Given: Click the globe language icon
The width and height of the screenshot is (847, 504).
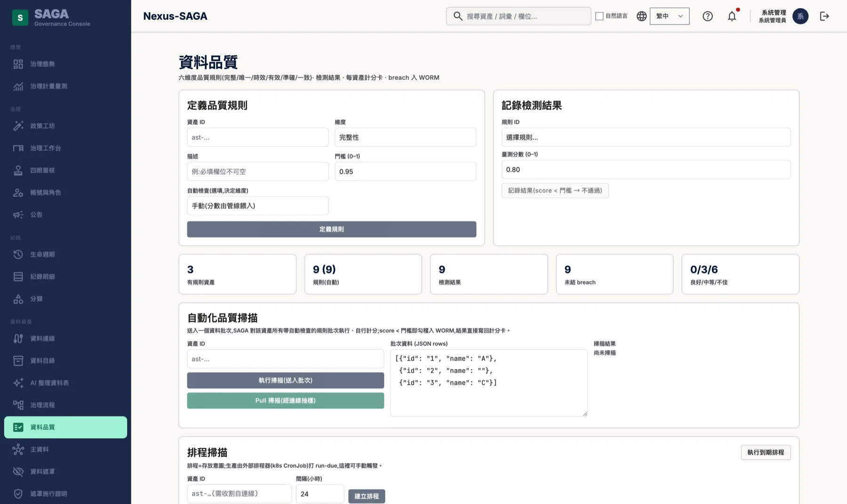Looking at the screenshot, I should click(641, 16).
